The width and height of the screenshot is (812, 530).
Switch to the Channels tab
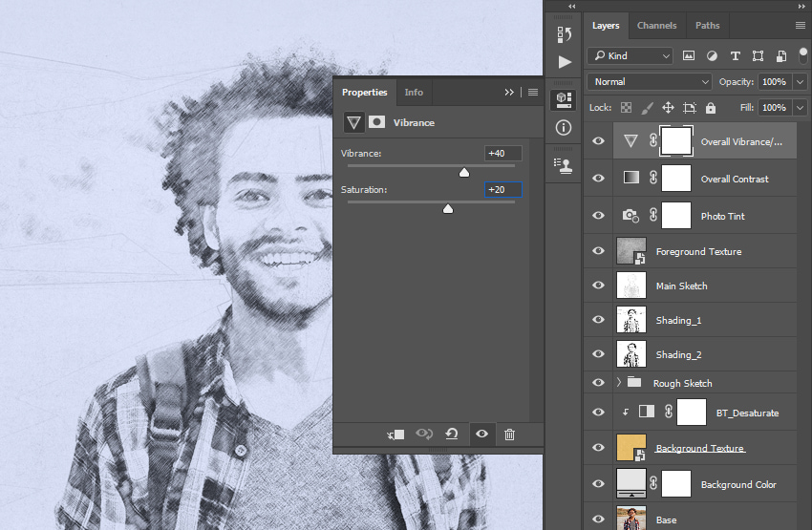pos(656,26)
